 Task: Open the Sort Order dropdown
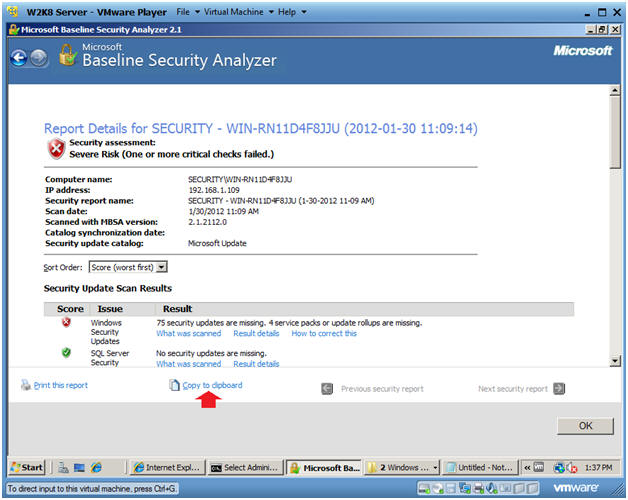(x=161, y=267)
